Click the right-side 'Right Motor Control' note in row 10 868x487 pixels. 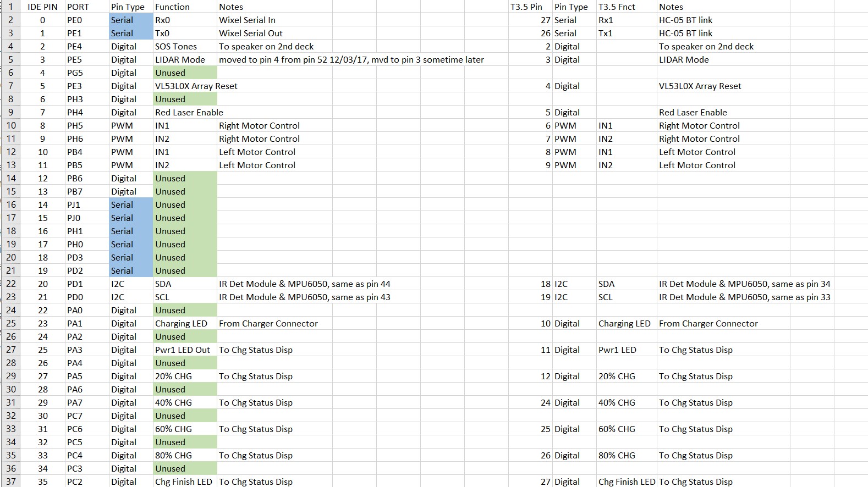(699, 125)
